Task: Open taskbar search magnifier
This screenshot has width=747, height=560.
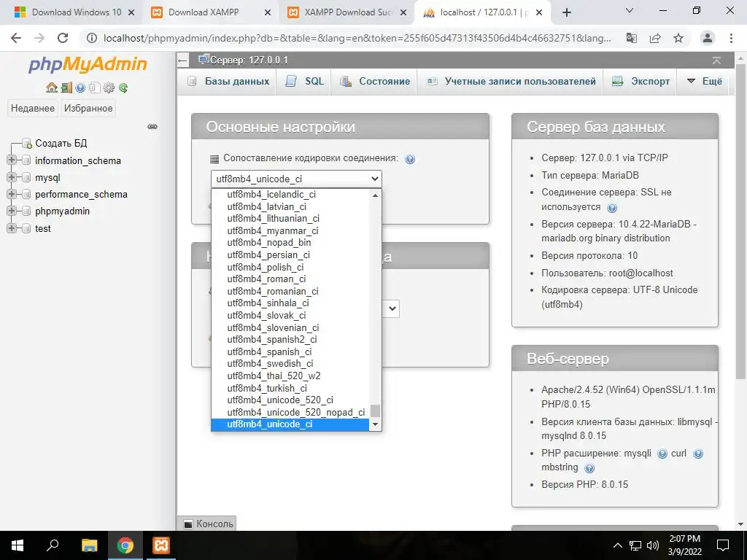Action: click(53, 545)
